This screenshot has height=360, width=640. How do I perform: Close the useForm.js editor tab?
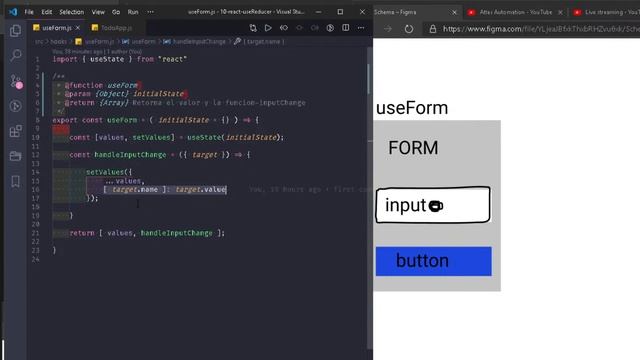pos(78,28)
